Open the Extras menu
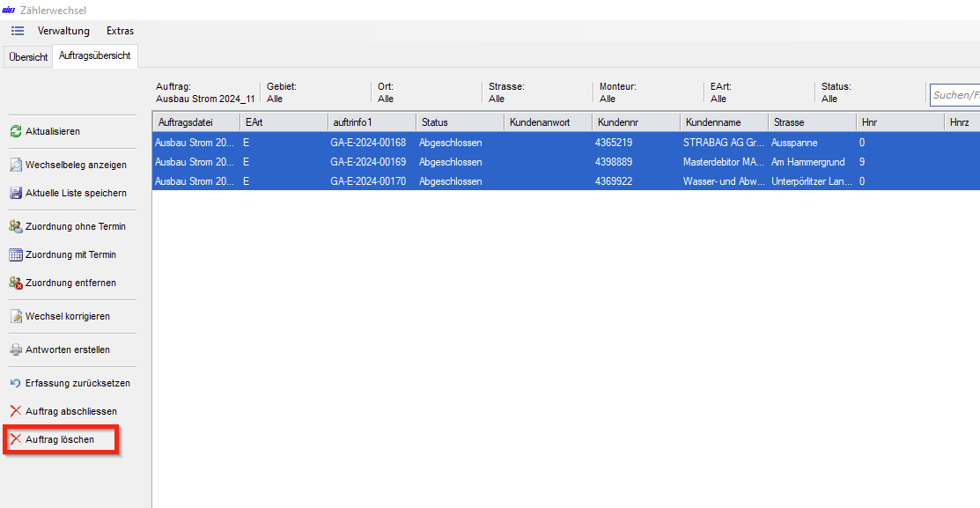 (x=120, y=31)
